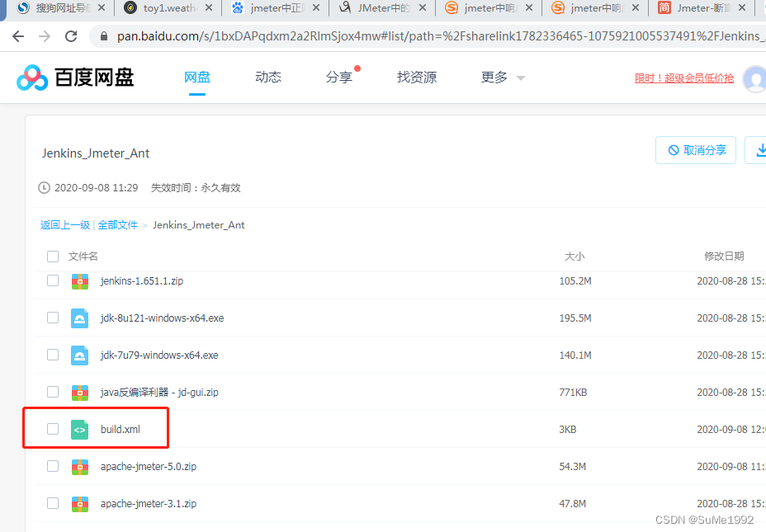Sort by the 文件名 column header
The height and width of the screenshot is (532, 766).
(x=83, y=257)
